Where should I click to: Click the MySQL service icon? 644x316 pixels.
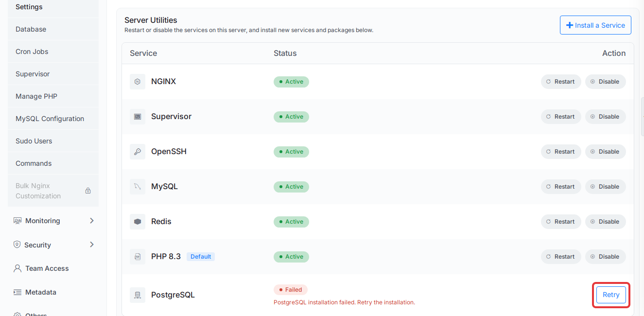[138, 187]
